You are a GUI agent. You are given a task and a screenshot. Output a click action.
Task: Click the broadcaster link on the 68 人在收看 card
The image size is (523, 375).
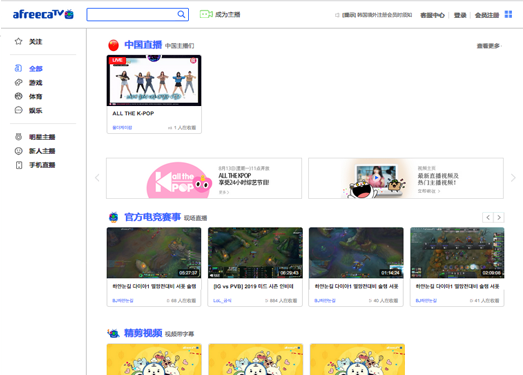(x=123, y=301)
